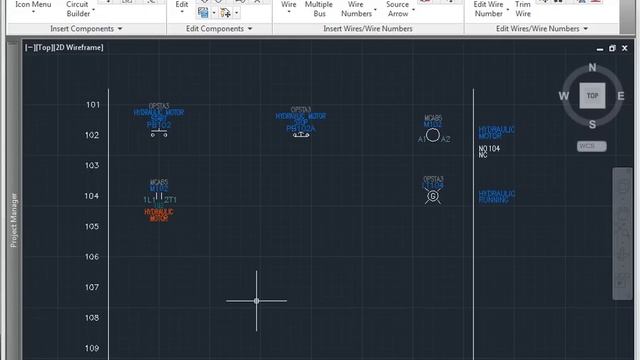This screenshot has height=360, width=640.
Task: Open the [Top] view controls menu
Action: pos(44,47)
